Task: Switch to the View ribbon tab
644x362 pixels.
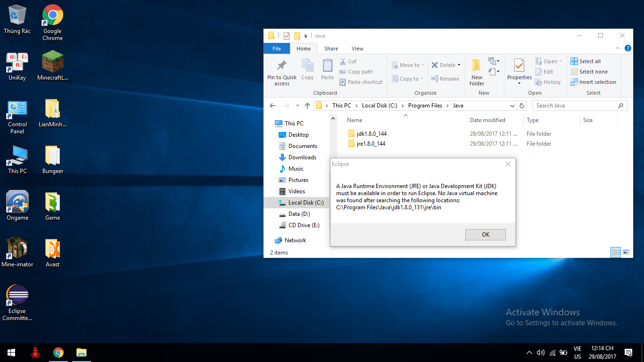Action: [357, 49]
